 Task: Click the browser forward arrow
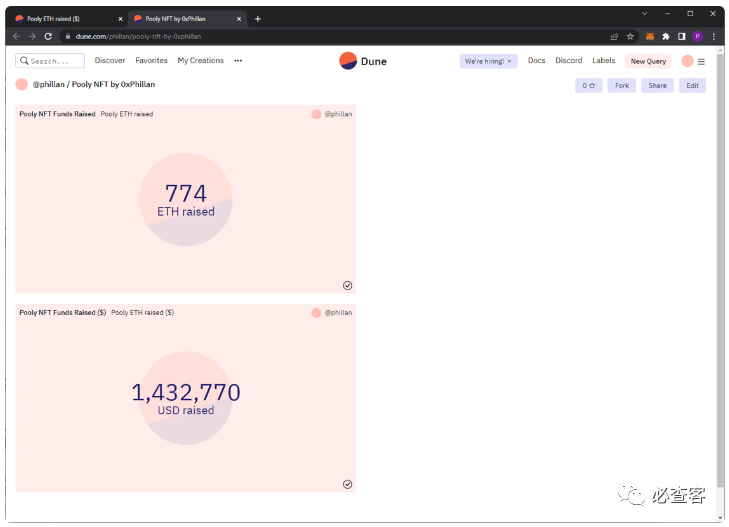coord(32,36)
